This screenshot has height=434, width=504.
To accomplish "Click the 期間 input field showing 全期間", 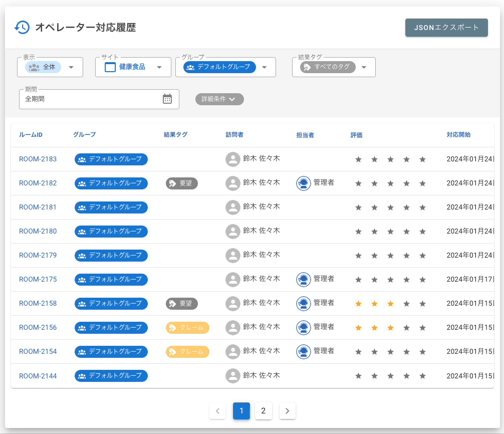I will tap(90, 99).
